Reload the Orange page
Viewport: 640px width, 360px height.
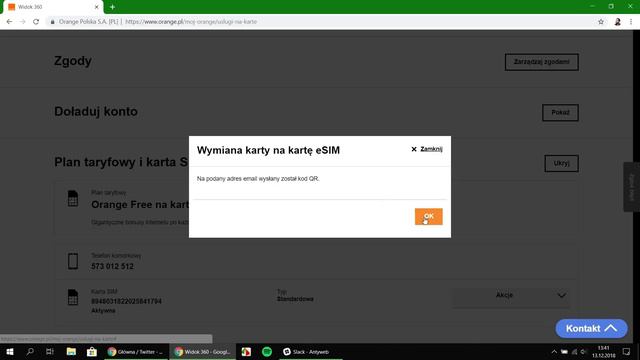coord(36,22)
